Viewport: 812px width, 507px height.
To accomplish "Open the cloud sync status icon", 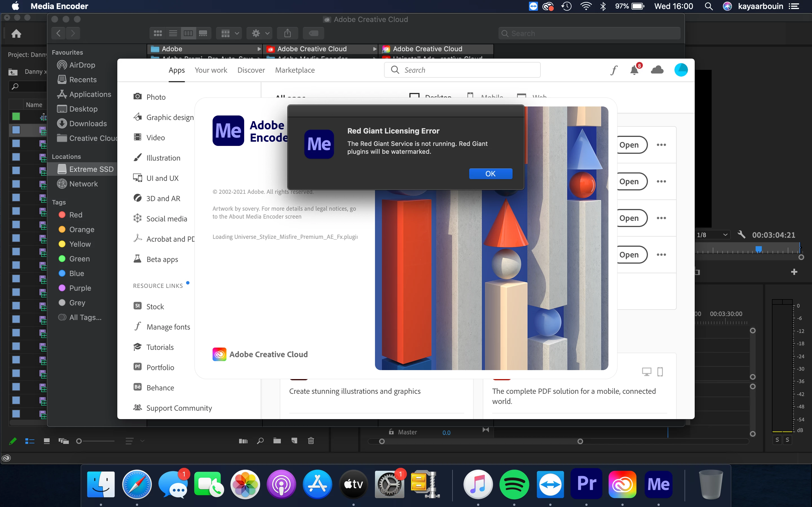I will click(657, 70).
